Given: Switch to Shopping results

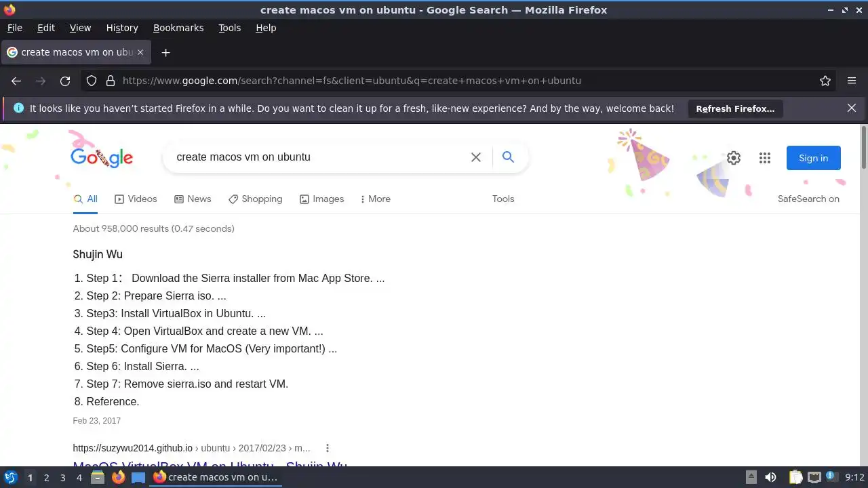Looking at the screenshot, I should 255,199.
